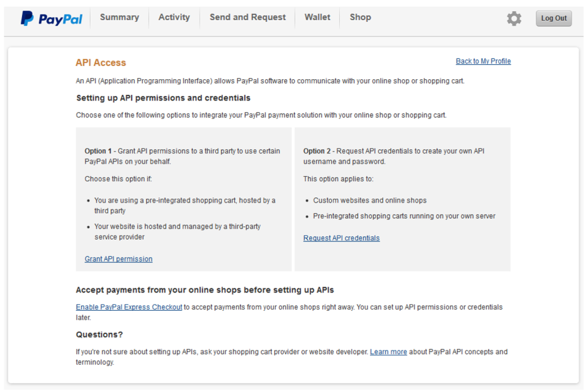588x390 pixels.
Task: Click 'Your website is hosted and managed' bullet
Action: [x=178, y=231]
